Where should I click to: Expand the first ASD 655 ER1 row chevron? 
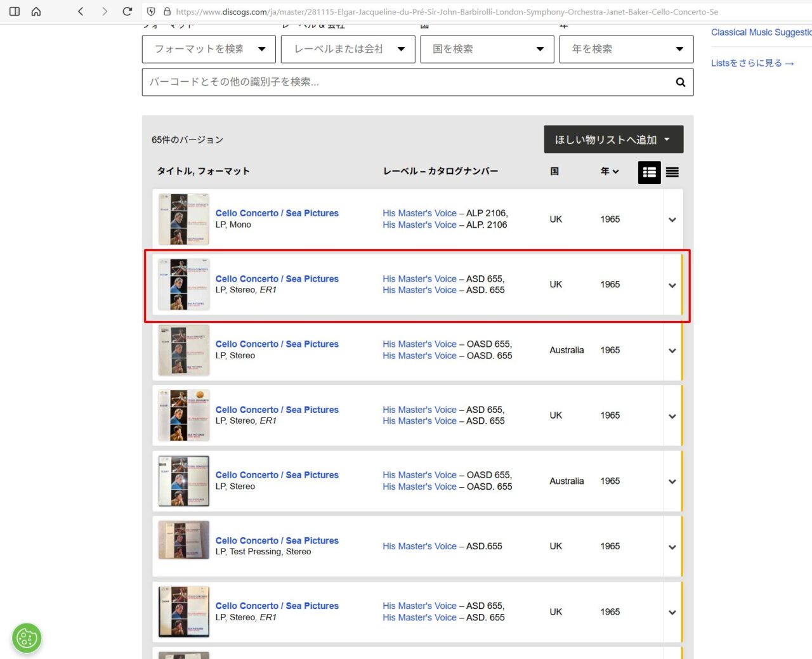pos(672,285)
